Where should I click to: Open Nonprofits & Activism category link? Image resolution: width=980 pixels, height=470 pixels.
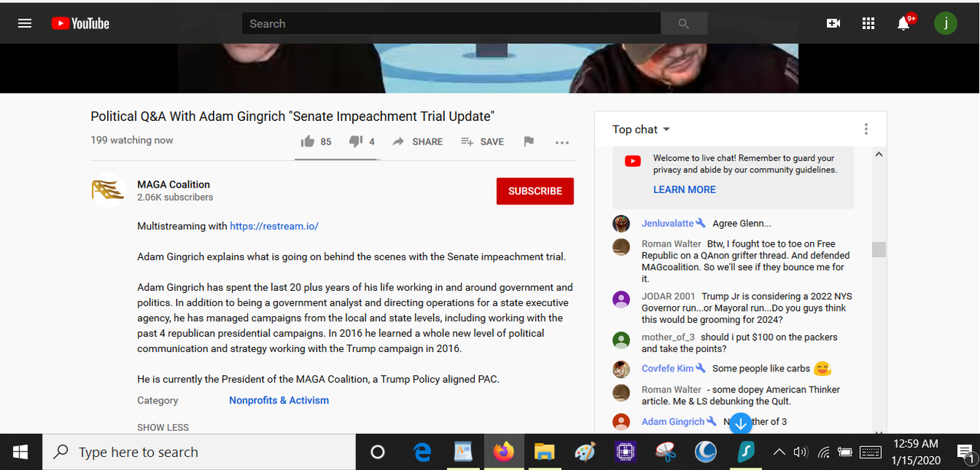[x=279, y=400]
